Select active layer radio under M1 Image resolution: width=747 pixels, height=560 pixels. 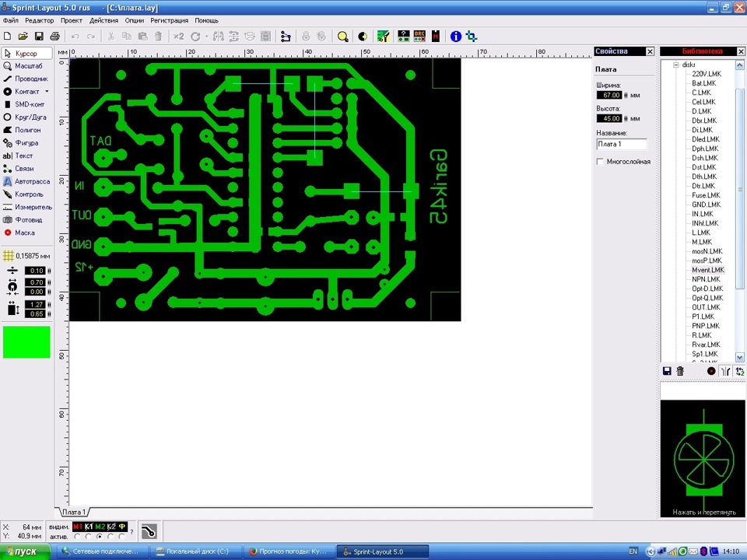pyautogui.click(x=76, y=537)
